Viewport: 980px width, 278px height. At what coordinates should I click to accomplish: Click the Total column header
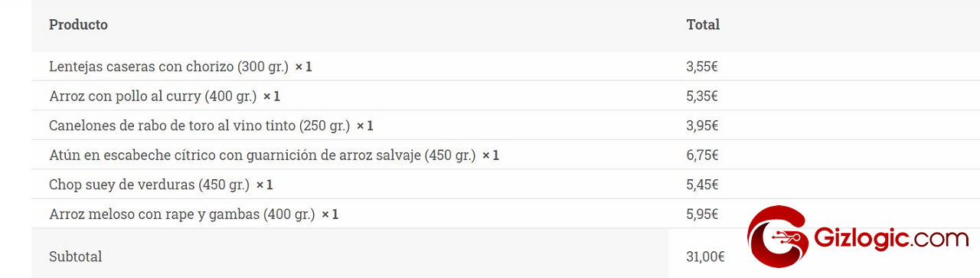(x=703, y=25)
